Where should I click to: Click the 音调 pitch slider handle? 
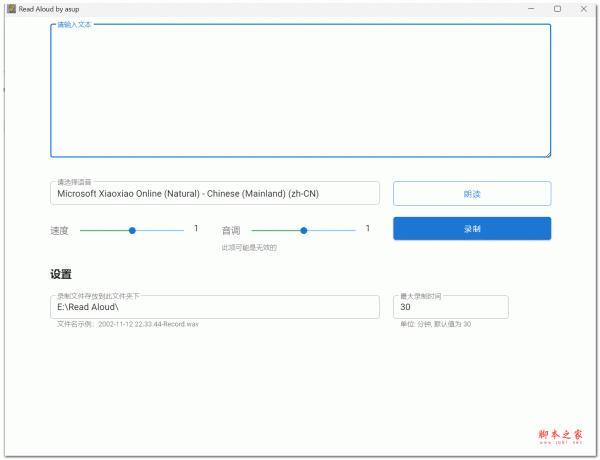coord(304,230)
